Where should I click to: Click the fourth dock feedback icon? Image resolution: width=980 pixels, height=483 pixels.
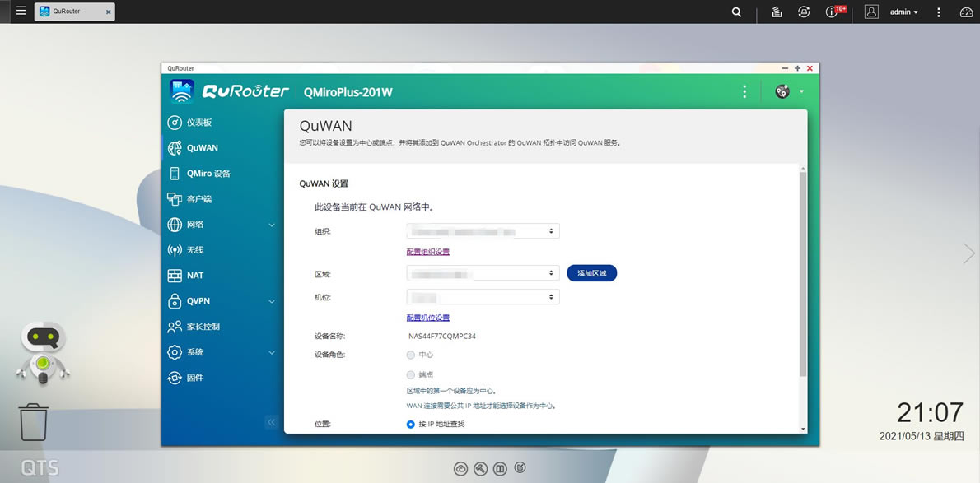(520, 468)
